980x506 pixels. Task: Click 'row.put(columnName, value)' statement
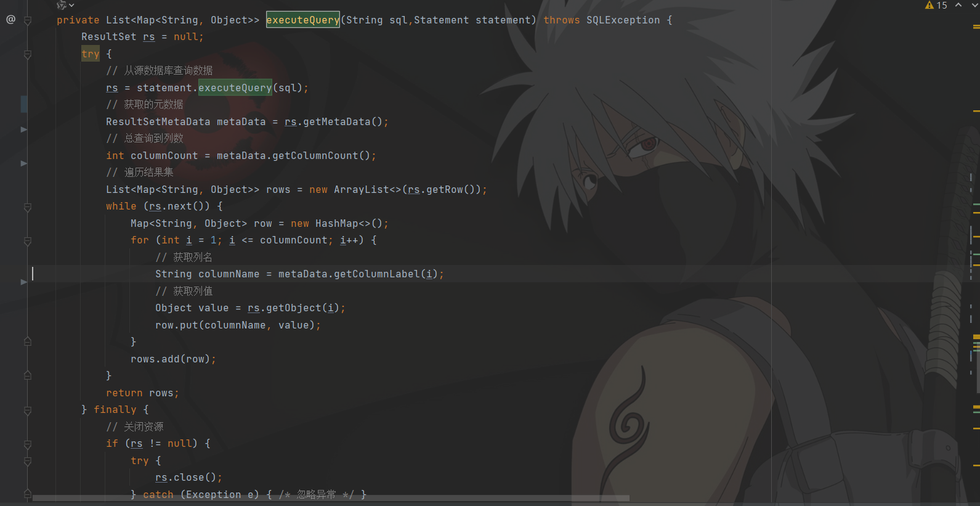pos(238,325)
